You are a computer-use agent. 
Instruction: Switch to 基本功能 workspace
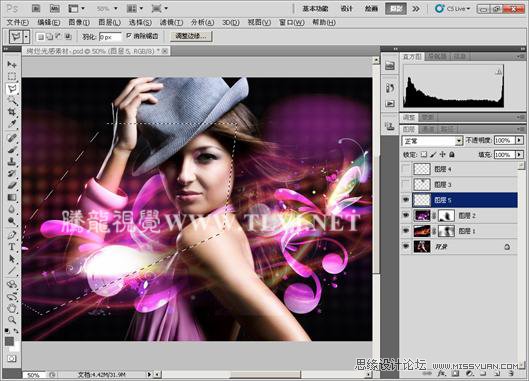pos(315,9)
